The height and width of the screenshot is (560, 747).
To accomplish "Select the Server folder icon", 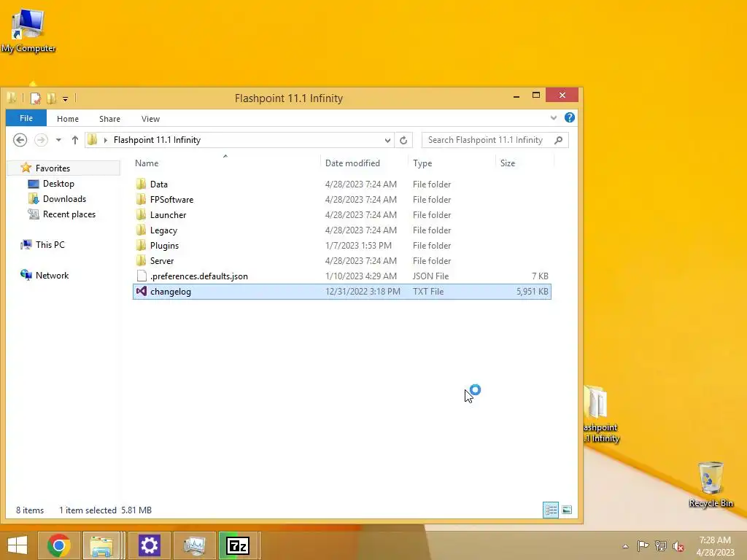I will (x=141, y=260).
